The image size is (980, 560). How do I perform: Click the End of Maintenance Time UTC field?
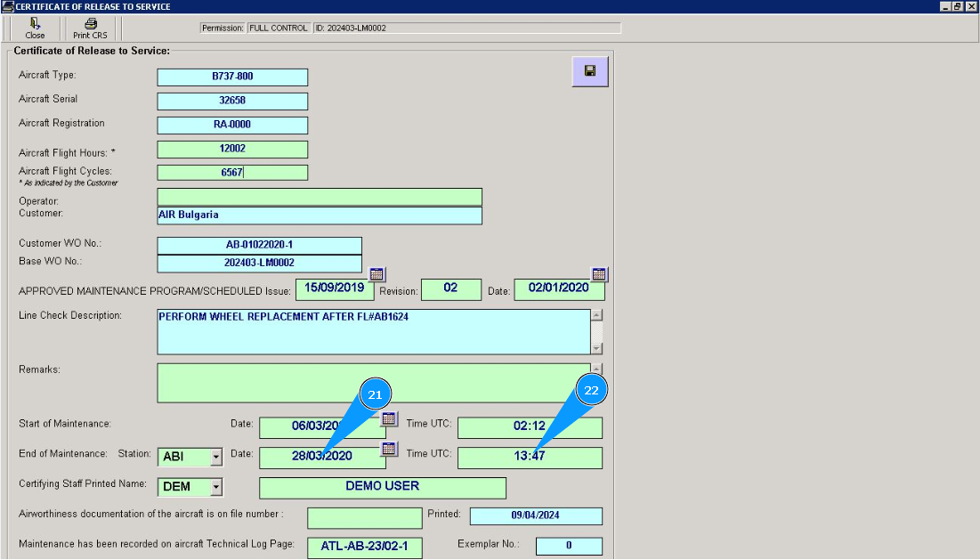click(x=530, y=458)
